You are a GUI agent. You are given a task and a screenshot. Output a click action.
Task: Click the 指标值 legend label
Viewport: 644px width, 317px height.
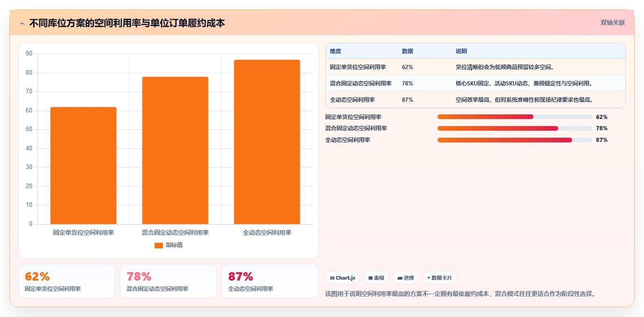point(174,245)
